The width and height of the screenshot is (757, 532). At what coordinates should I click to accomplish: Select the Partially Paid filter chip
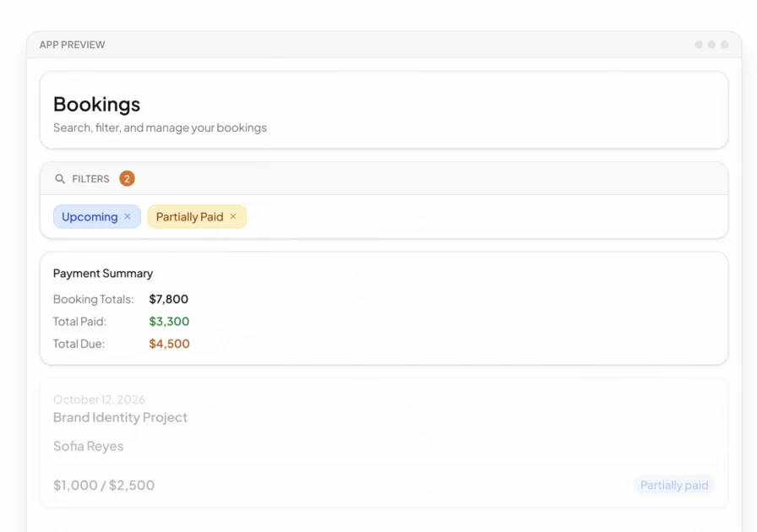click(x=197, y=217)
